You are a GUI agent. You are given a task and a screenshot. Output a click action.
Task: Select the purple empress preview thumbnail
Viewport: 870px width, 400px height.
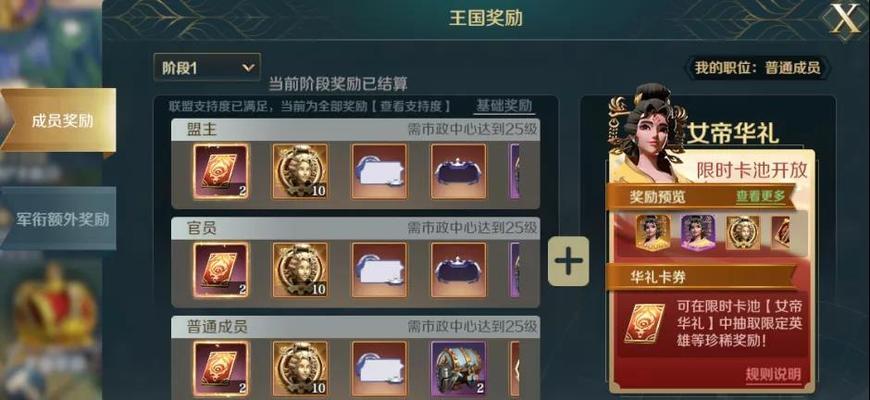pyautogui.click(x=698, y=232)
